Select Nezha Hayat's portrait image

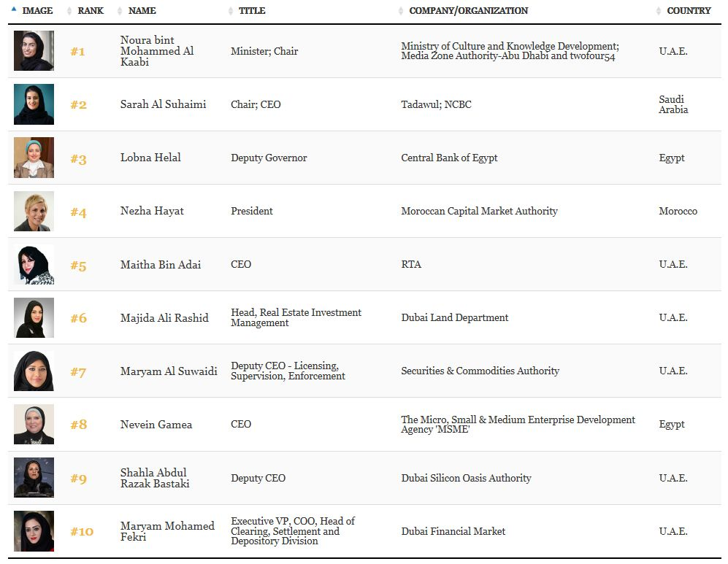click(34, 211)
